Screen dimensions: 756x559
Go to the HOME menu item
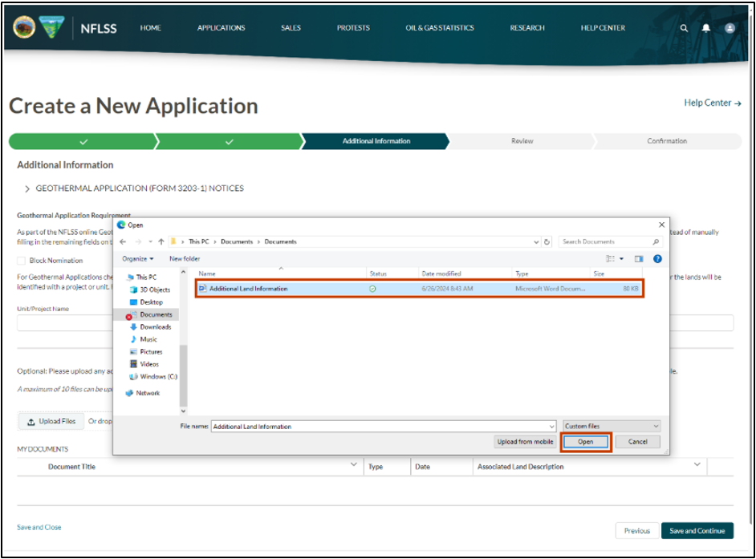tap(150, 28)
